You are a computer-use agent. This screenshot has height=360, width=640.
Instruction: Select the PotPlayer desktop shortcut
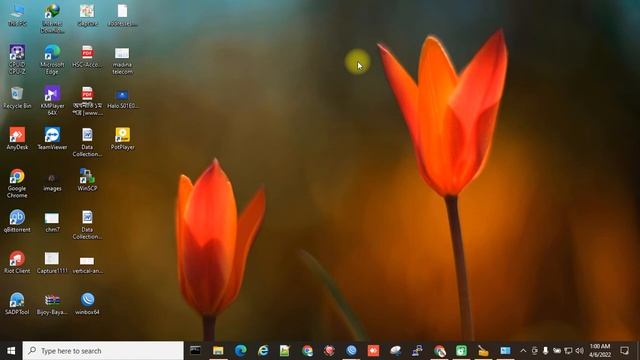tap(122, 138)
